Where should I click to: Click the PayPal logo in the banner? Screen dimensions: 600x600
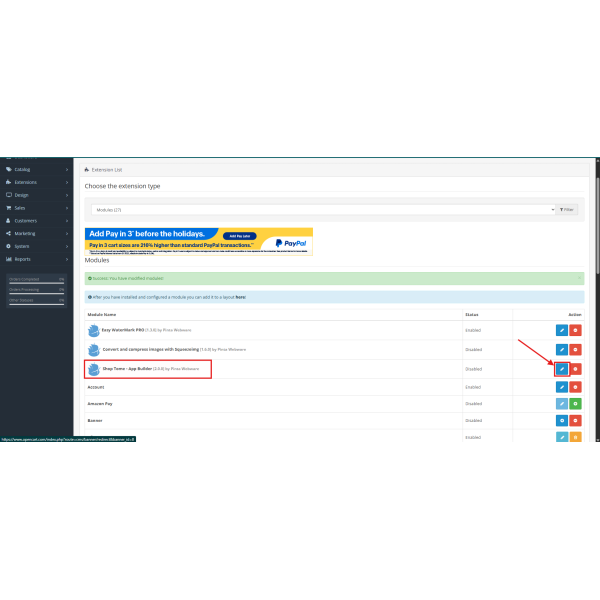point(291,243)
